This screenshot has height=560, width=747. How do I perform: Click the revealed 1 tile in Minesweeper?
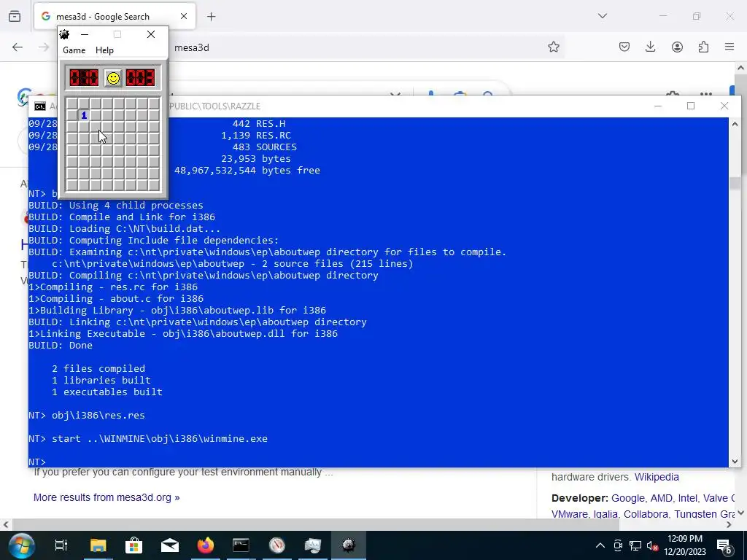(84, 115)
